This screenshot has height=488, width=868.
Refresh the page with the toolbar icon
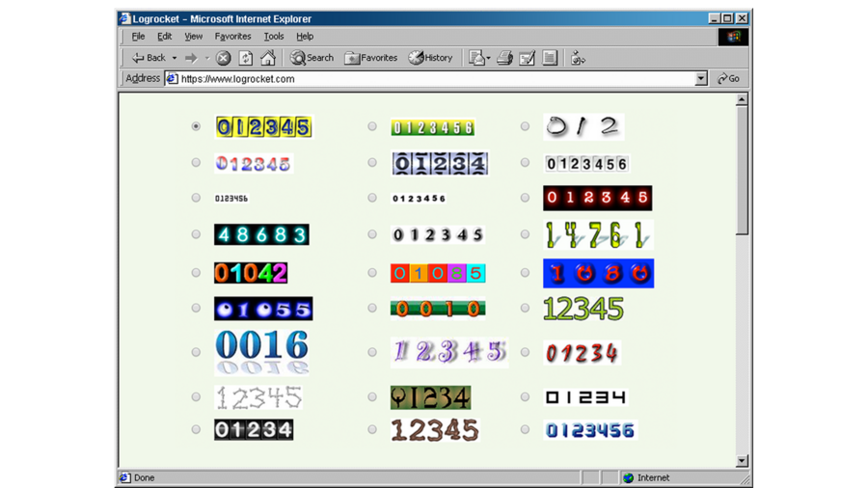click(x=246, y=58)
